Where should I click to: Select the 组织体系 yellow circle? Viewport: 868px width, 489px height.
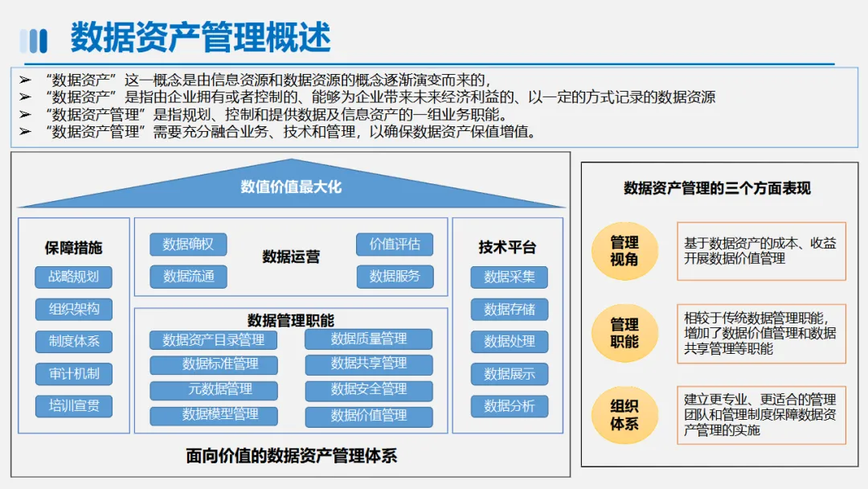point(624,415)
